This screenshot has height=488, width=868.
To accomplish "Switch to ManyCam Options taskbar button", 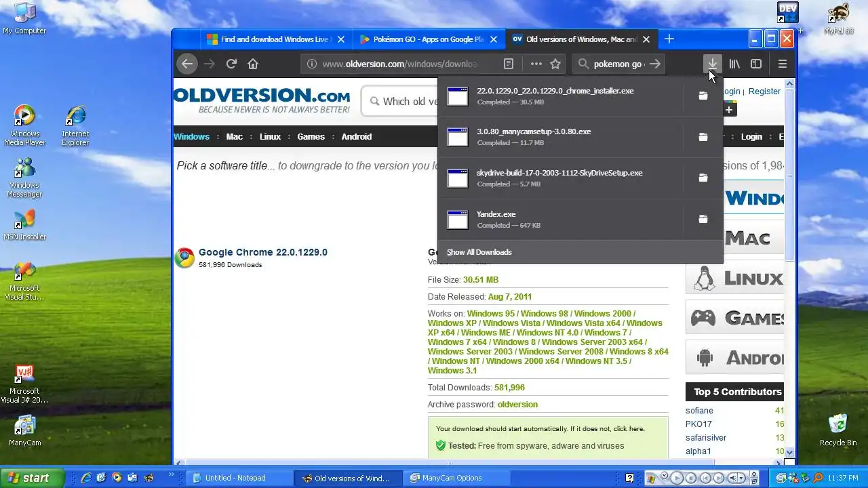I will click(x=458, y=478).
